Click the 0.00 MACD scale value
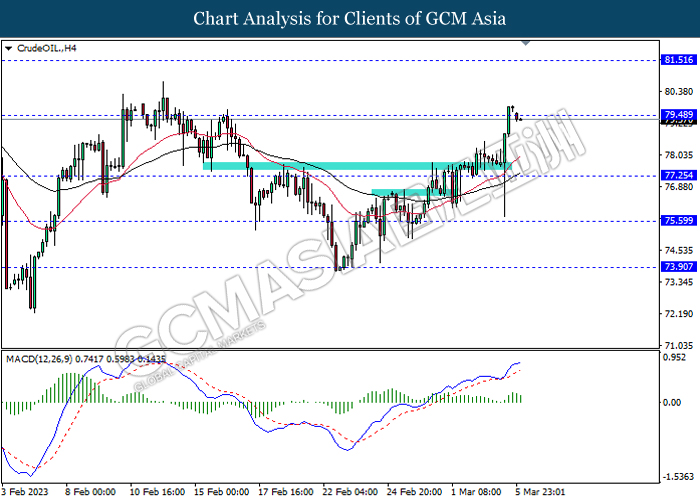The height and width of the screenshot is (500, 700). point(672,403)
